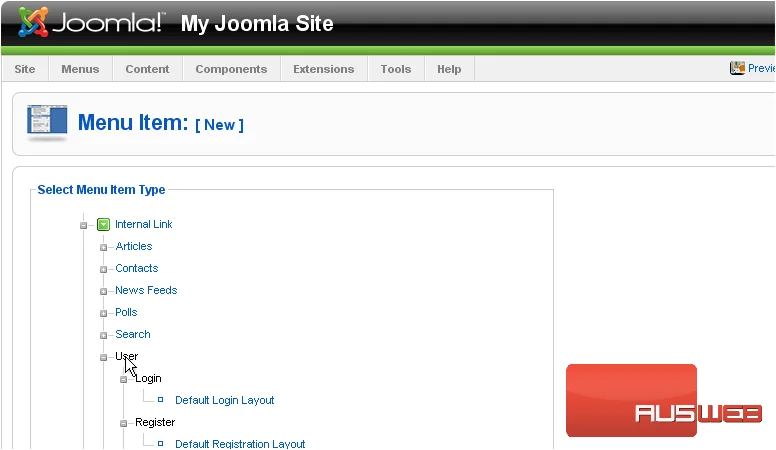Click the Menu Item page icon
The width and height of the screenshot is (776, 450).
pos(47,122)
